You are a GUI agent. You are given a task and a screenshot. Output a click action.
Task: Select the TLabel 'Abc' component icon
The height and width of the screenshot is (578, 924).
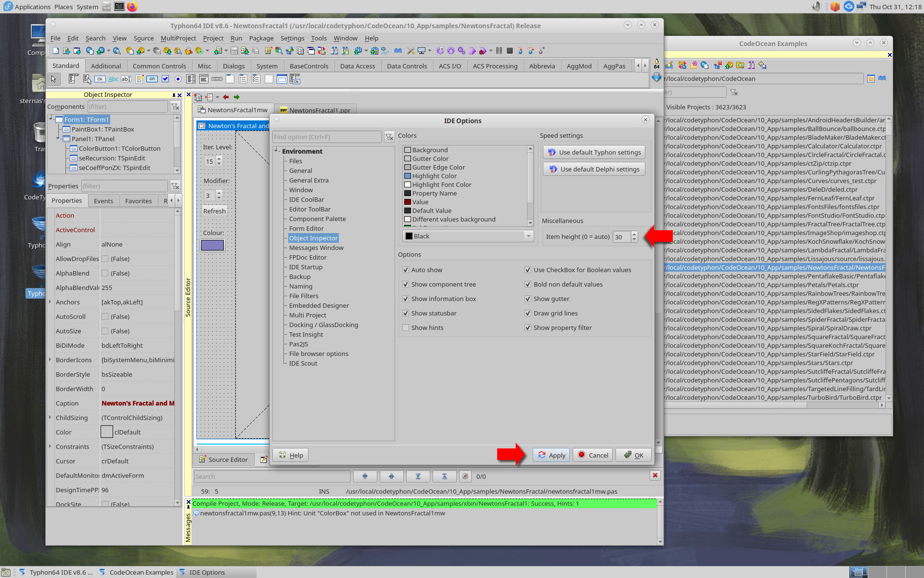pyautogui.click(x=113, y=79)
